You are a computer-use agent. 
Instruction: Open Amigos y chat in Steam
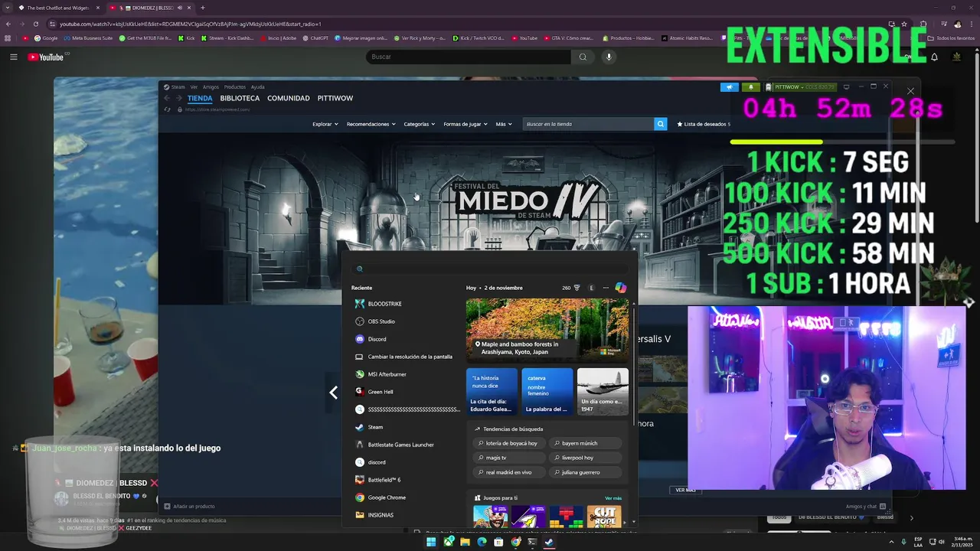point(866,506)
